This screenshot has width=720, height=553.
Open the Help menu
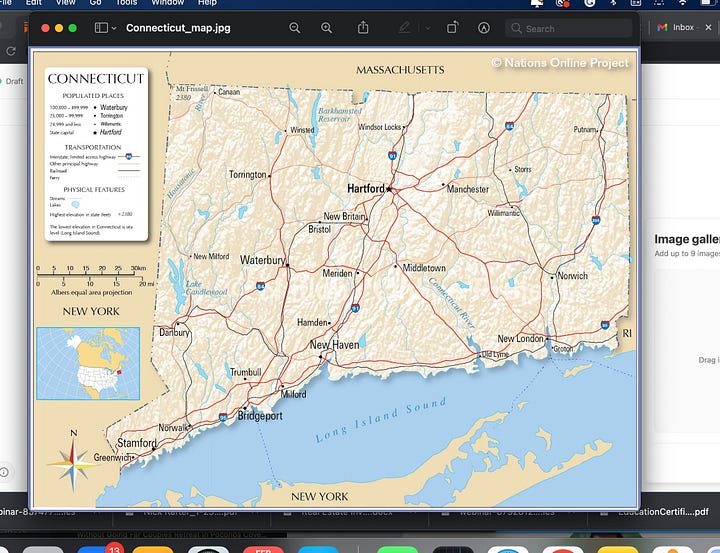click(x=207, y=2)
